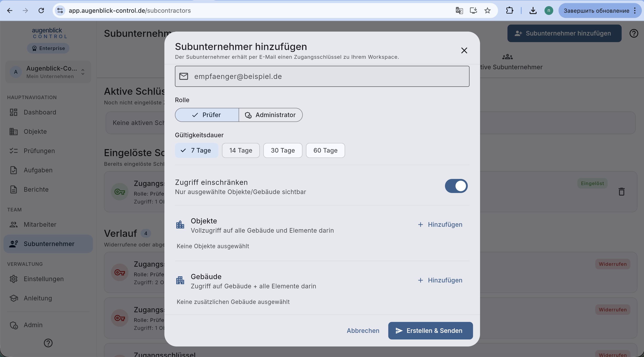Click the Aktive Subunternehmer group icon

tap(507, 57)
